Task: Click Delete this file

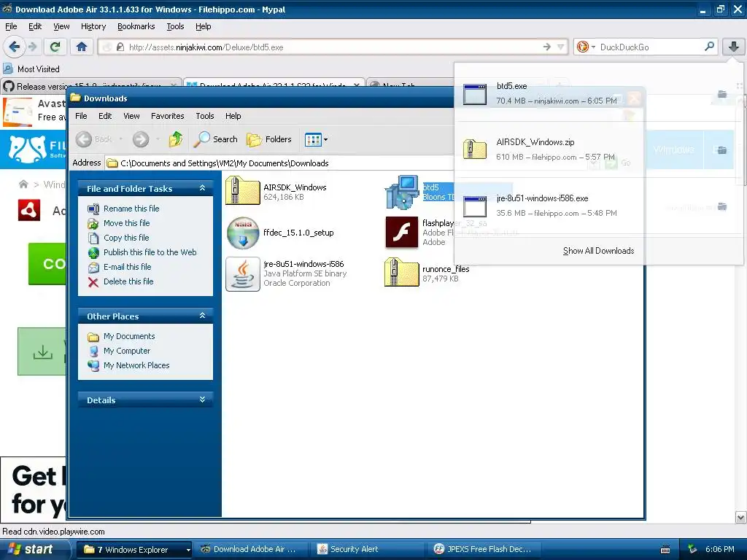Action: 128,281
